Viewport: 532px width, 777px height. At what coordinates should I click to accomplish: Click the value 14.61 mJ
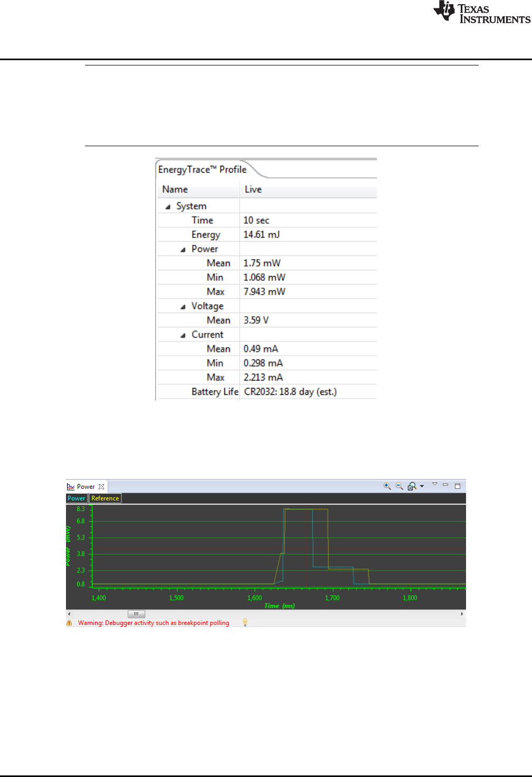[x=261, y=234]
